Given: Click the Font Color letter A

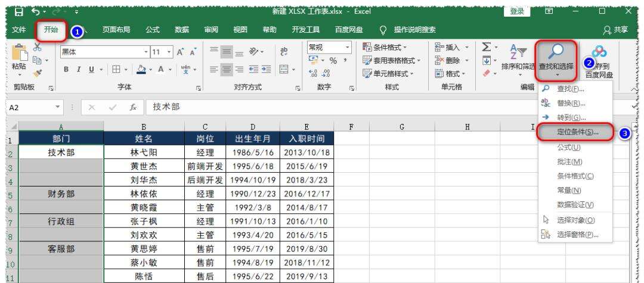Looking at the screenshot, I should click(x=162, y=69).
